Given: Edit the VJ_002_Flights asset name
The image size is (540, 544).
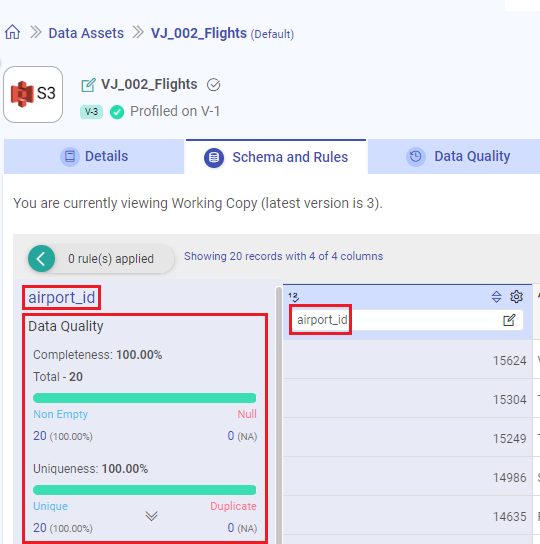Looking at the screenshot, I should [x=88, y=85].
